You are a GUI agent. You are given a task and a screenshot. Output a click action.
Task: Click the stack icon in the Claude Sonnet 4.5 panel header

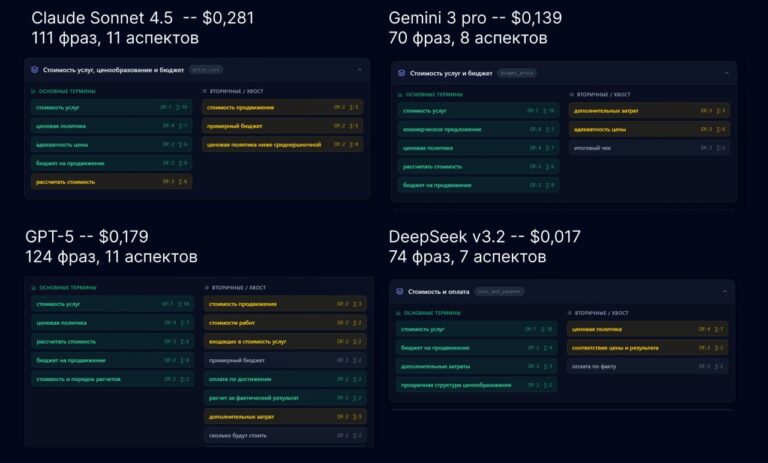point(35,70)
